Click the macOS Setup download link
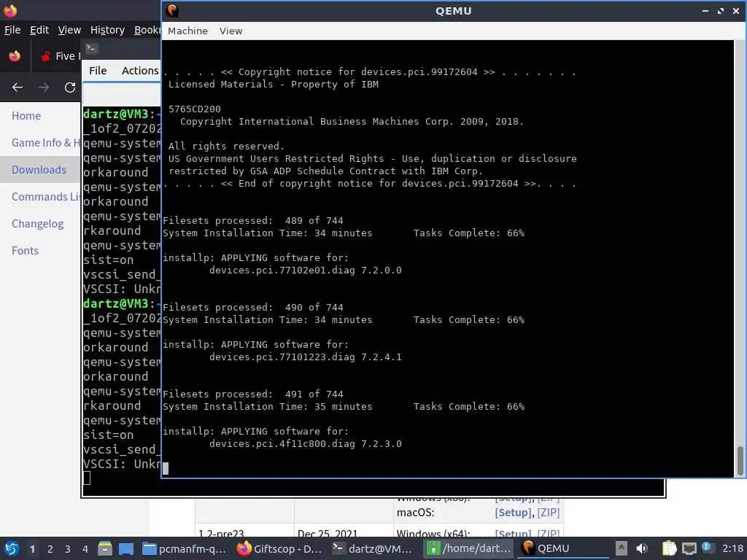The width and height of the screenshot is (747, 560). (513, 513)
